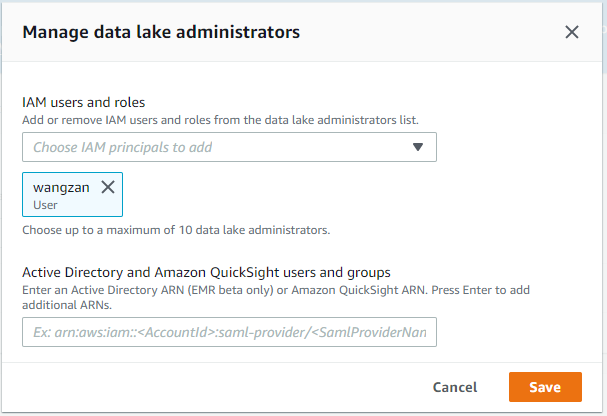Click the Manage data lake administrators title
The height and width of the screenshot is (416, 607).
(x=161, y=32)
